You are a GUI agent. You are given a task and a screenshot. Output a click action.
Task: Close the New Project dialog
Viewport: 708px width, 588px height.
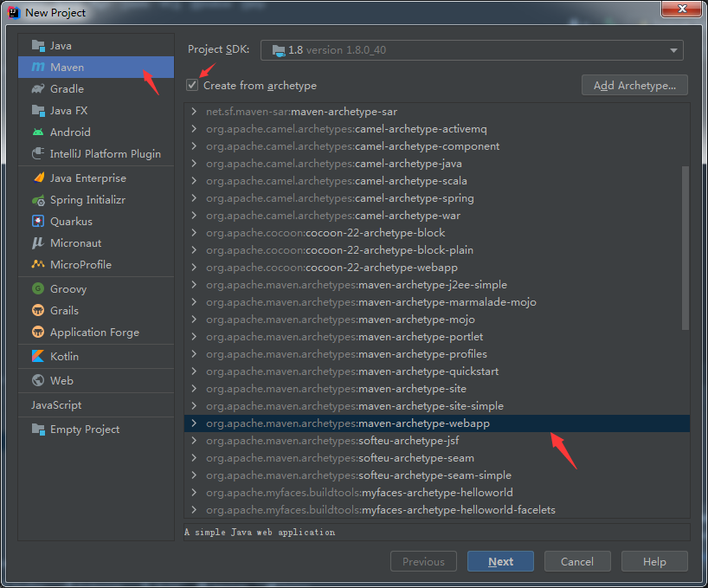[682, 9]
